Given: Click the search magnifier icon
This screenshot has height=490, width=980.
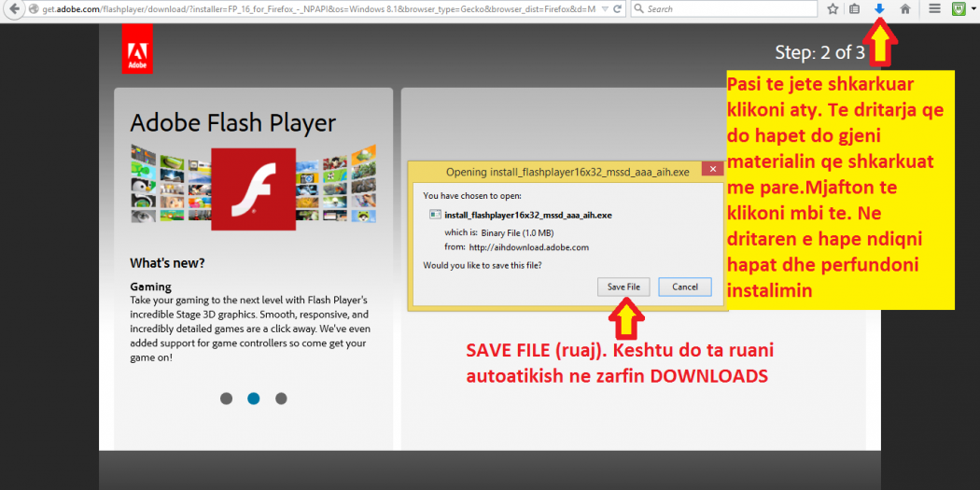Looking at the screenshot, I should click(638, 9).
